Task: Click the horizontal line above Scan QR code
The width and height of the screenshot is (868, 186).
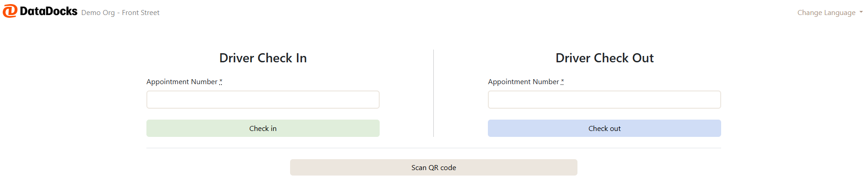Action: pos(434,148)
